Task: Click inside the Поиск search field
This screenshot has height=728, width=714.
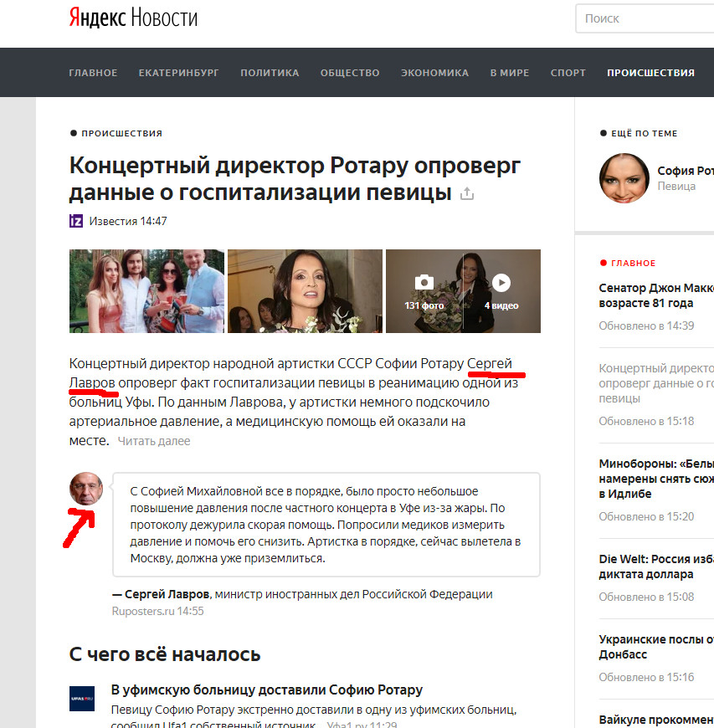Action: (x=645, y=18)
